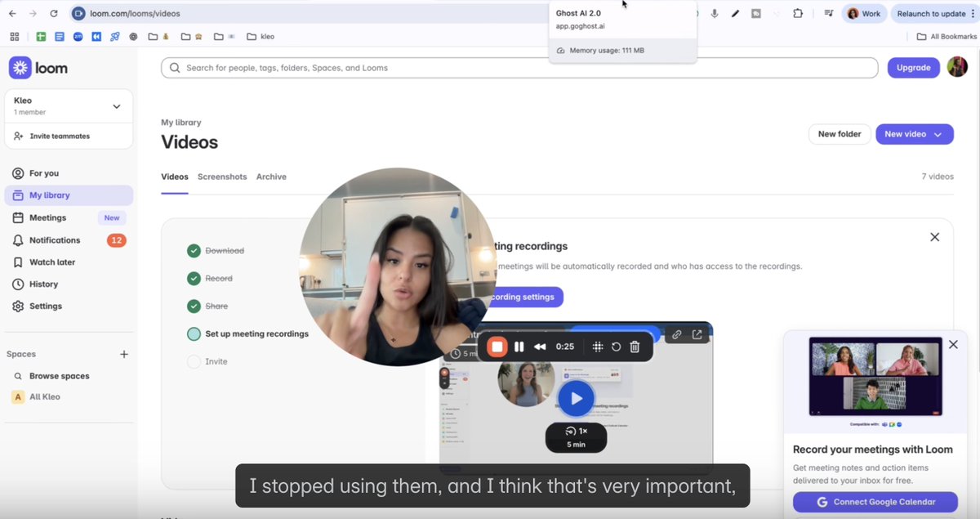Close the Record your meetings popup

(x=953, y=345)
